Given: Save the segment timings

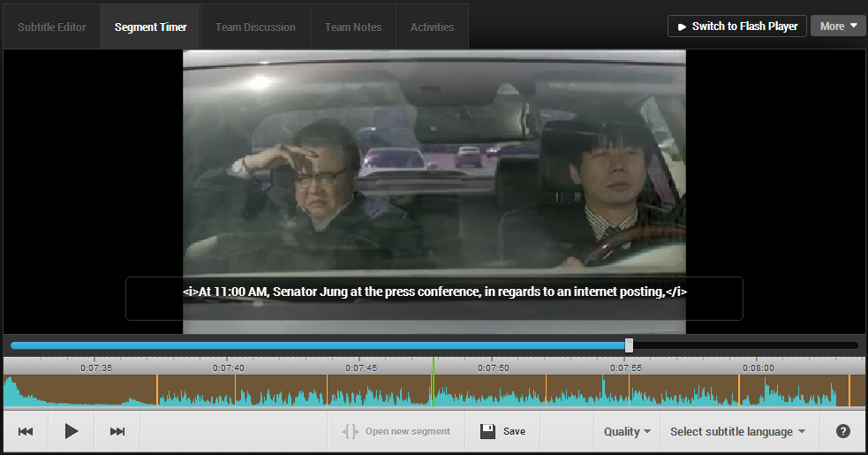Looking at the screenshot, I should coord(502,431).
